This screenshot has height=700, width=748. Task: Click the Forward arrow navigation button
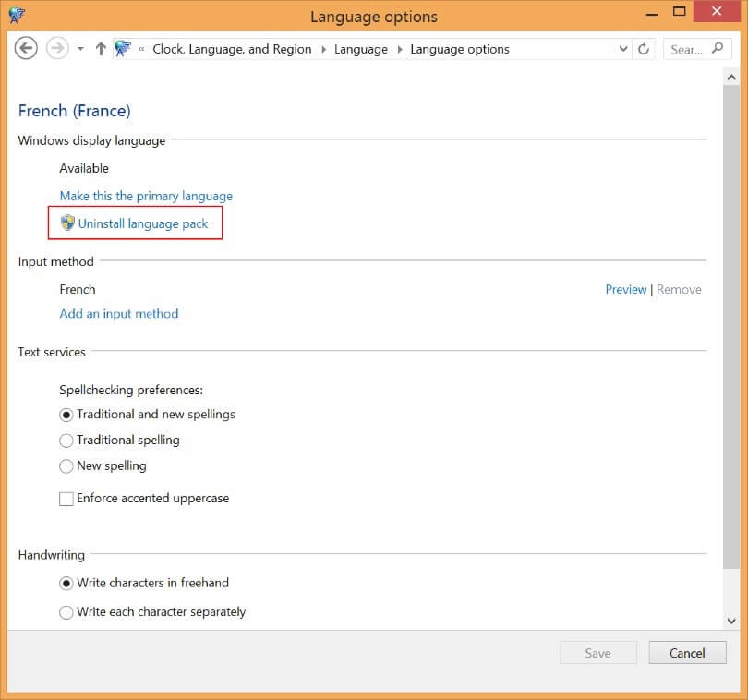pos(57,49)
